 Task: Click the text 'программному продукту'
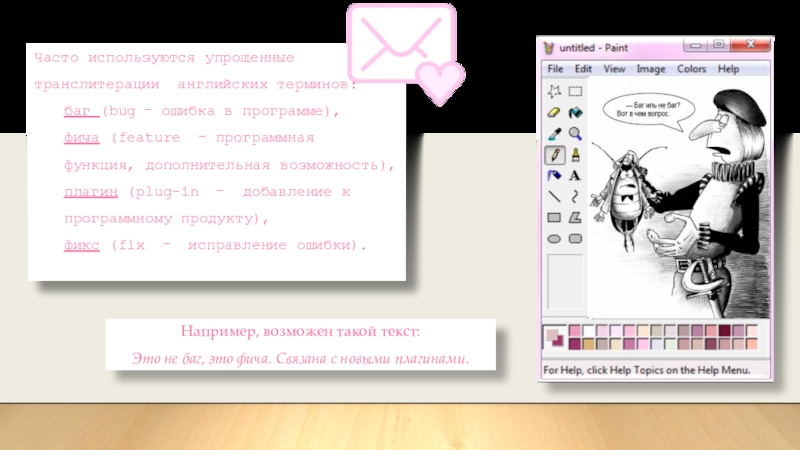(x=159, y=218)
